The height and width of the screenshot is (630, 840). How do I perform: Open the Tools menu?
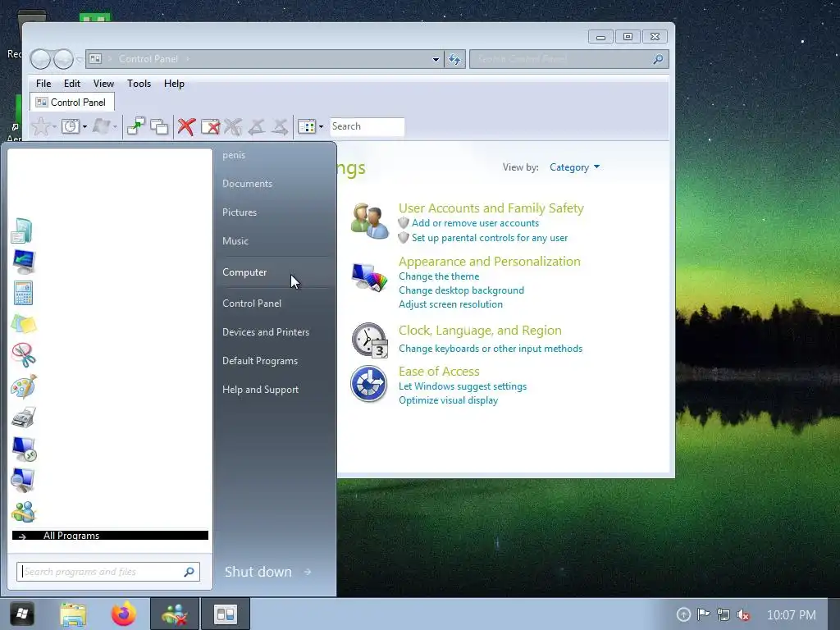pyautogui.click(x=139, y=84)
